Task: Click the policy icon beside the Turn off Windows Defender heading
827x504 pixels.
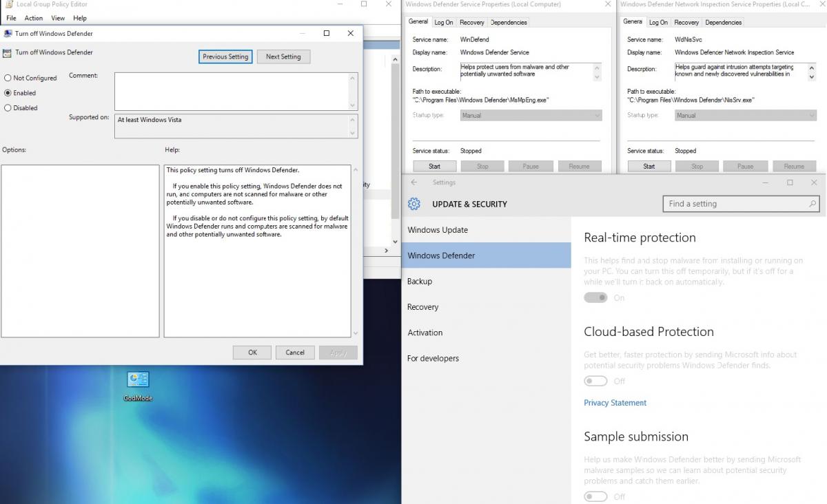Action: click(x=7, y=53)
